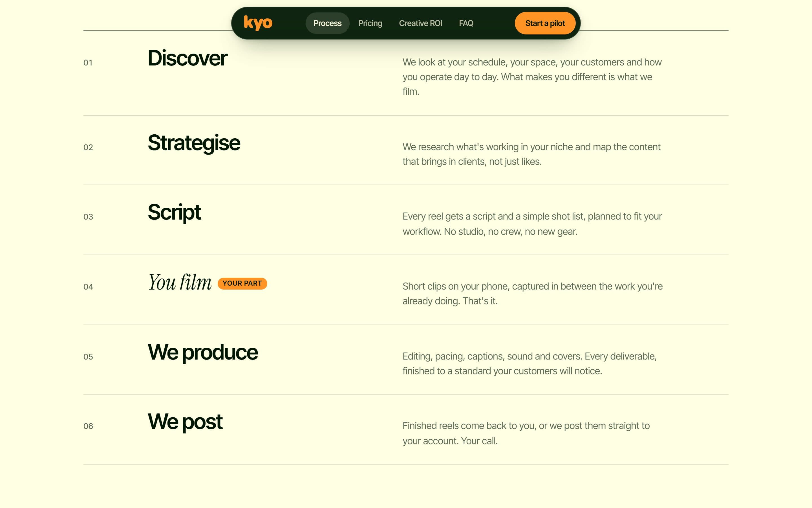
Task: Click step number 01
Action: 88,63
